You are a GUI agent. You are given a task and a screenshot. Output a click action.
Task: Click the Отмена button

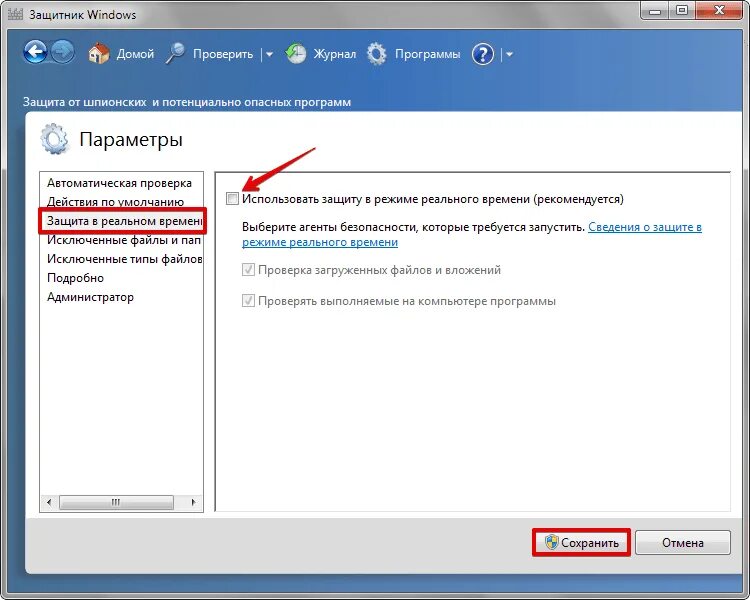coord(683,543)
